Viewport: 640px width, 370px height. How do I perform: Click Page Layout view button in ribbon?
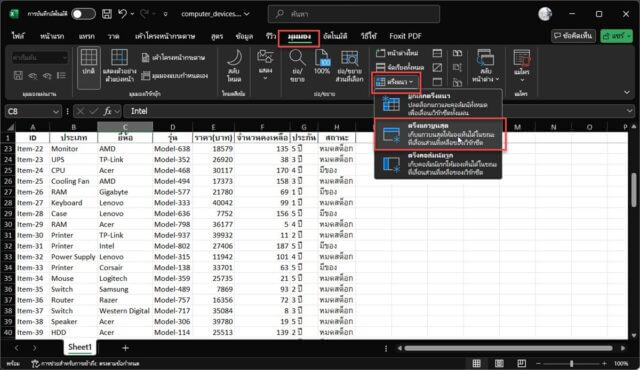pos(173,58)
